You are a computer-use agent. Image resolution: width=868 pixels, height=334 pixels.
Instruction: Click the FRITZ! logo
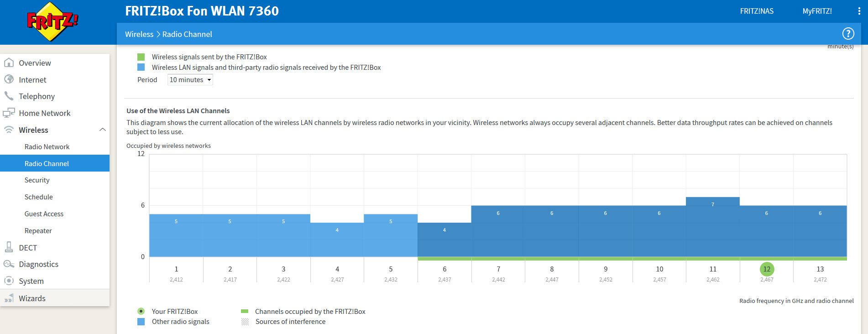52,21
